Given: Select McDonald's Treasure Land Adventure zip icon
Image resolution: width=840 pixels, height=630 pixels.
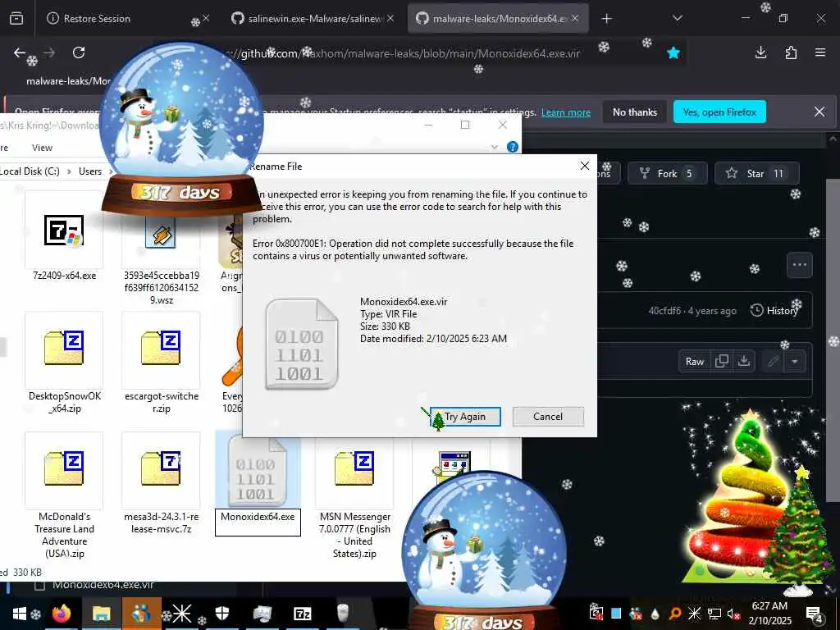Looking at the screenshot, I should coord(64,470).
